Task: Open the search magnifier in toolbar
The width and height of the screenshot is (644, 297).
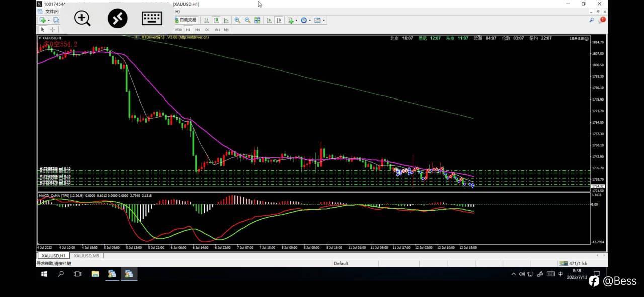Action: (592, 20)
